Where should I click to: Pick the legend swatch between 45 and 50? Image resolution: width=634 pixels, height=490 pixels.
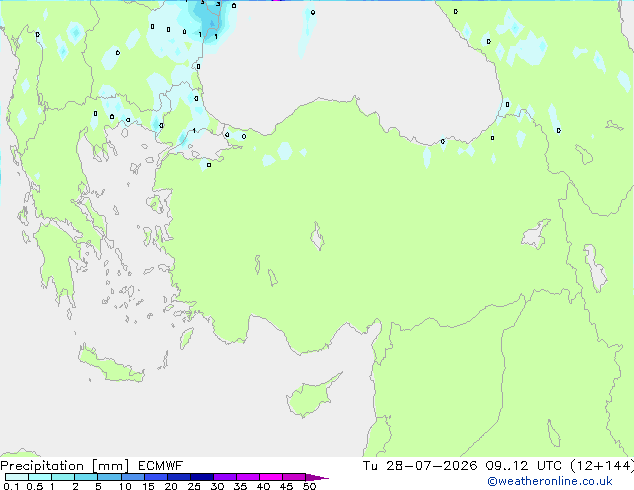(294, 477)
